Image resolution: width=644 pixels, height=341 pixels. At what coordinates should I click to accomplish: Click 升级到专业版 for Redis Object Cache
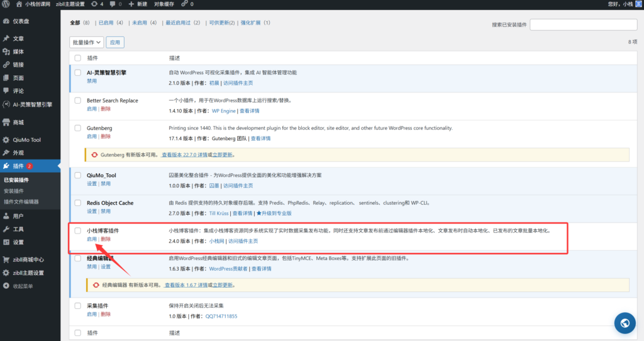[x=274, y=214]
